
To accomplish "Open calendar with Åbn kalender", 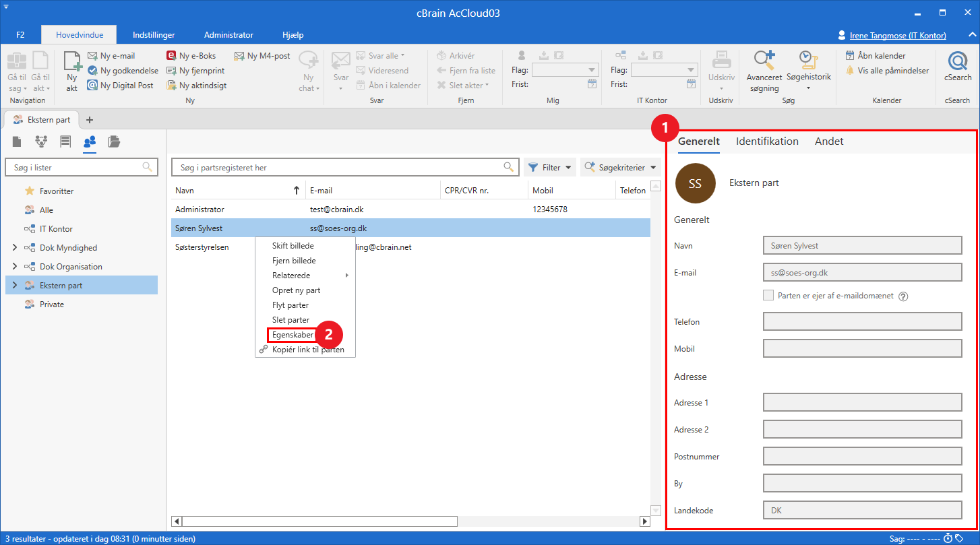I will (876, 56).
